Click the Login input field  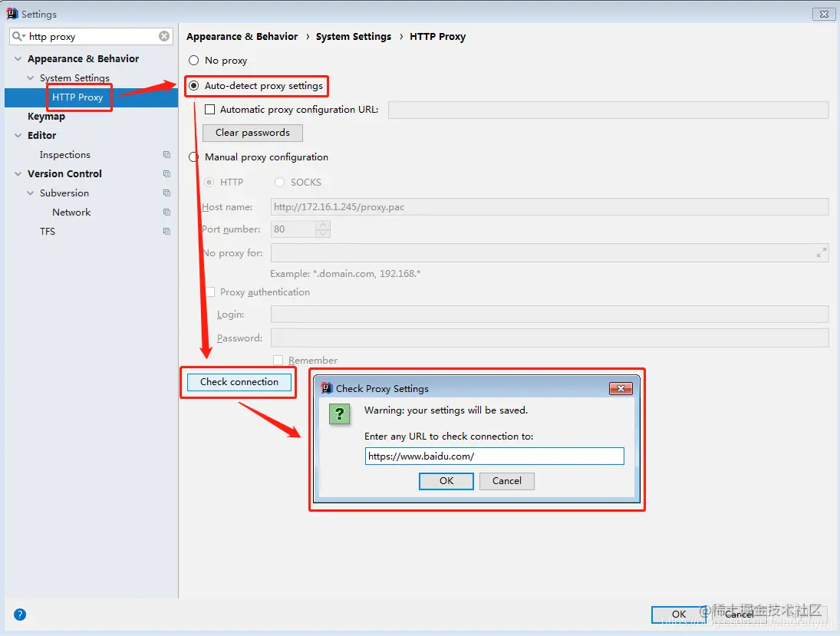point(549,314)
